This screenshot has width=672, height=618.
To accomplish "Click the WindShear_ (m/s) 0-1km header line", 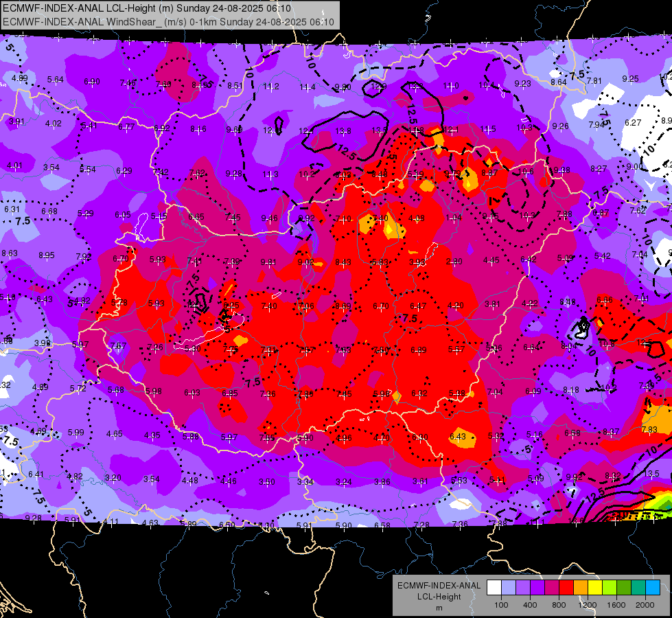I will [168, 22].
